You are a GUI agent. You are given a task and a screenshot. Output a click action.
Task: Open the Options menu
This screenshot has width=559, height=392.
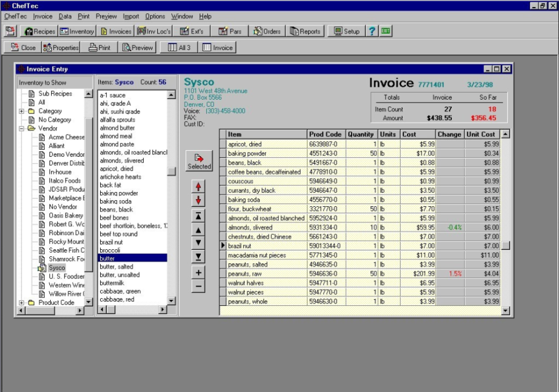click(155, 16)
